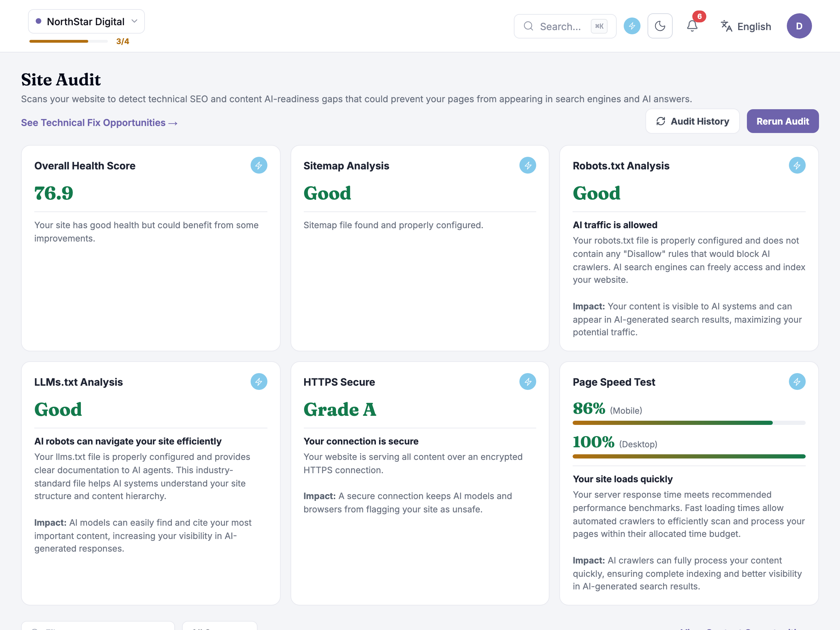Click the 3/4 onboarding progress bar
This screenshot has width=840, height=630.
69,41
